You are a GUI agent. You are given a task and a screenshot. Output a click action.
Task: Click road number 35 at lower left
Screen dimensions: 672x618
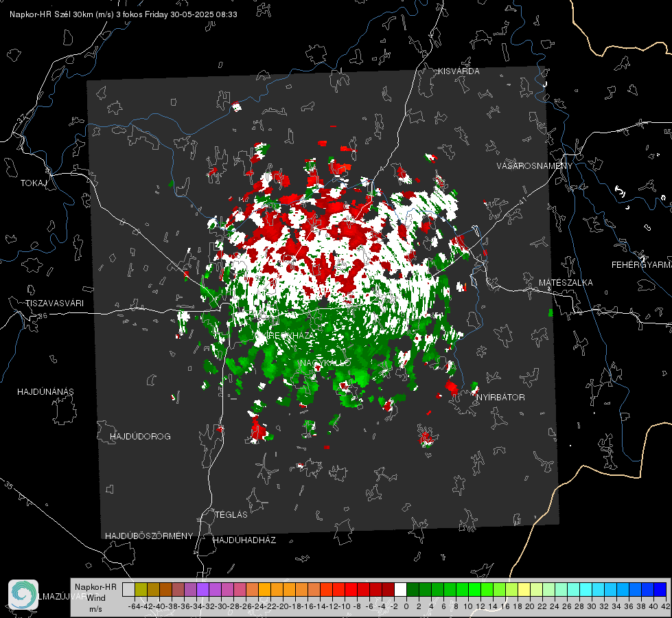point(8,485)
